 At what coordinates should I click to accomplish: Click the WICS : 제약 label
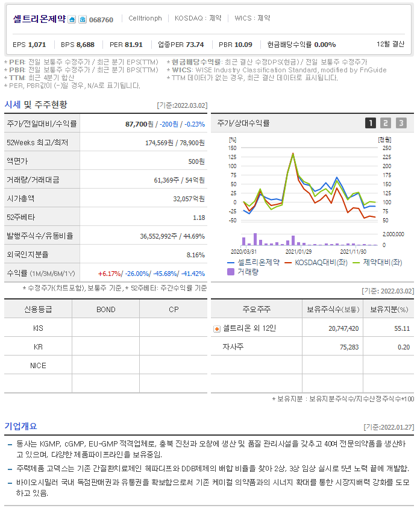(x=252, y=18)
